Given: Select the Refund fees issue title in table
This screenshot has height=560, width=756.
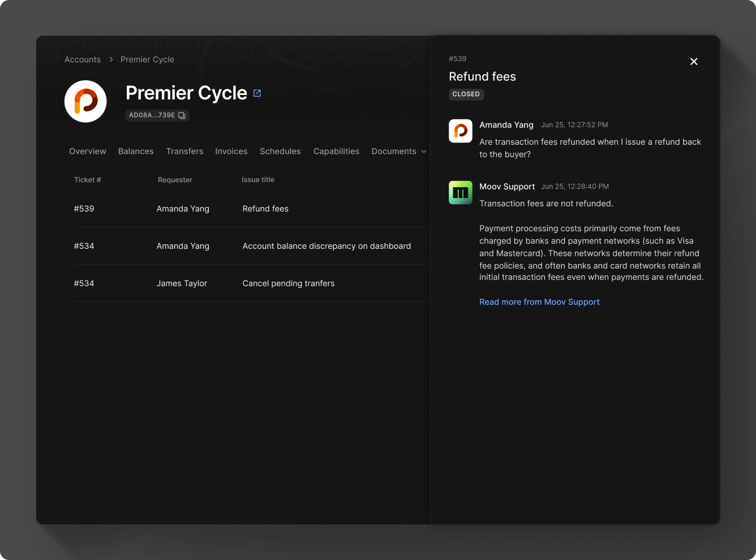Looking at the screenshot, I should tap(265, 209).
